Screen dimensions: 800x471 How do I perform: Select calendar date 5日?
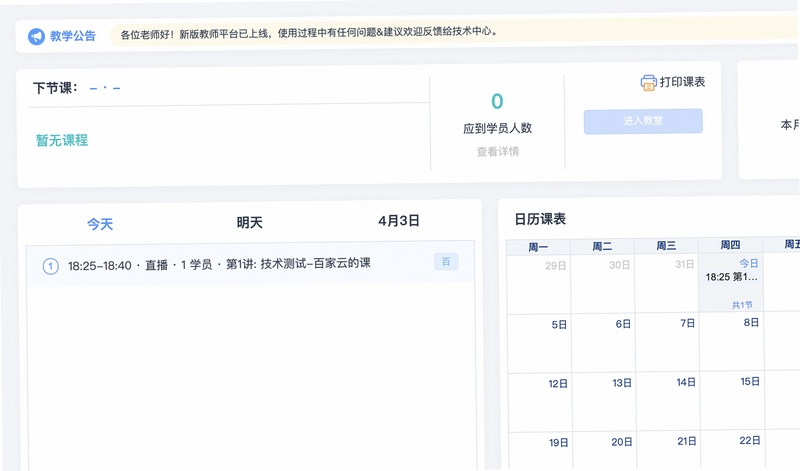(559, 325)
